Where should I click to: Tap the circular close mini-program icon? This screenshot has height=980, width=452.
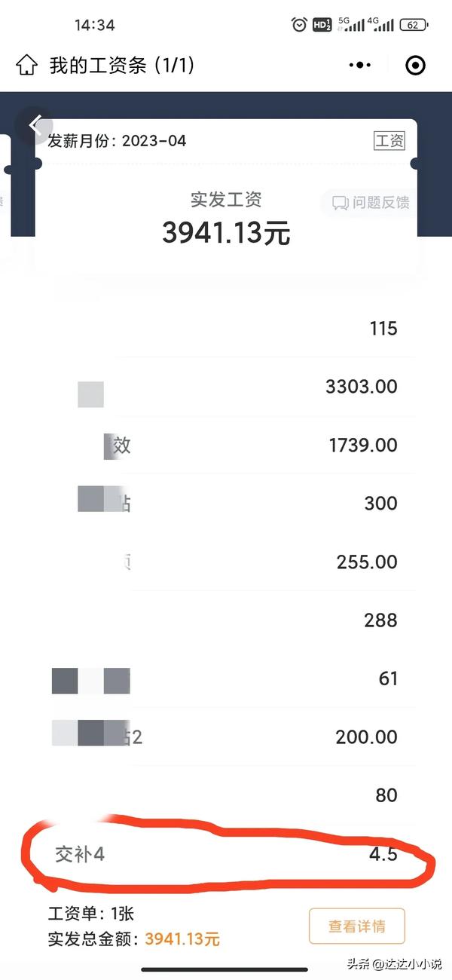pos(415,66)
